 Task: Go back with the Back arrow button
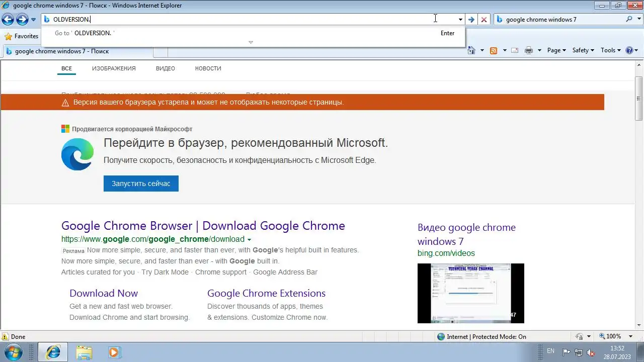click(8, 20)
